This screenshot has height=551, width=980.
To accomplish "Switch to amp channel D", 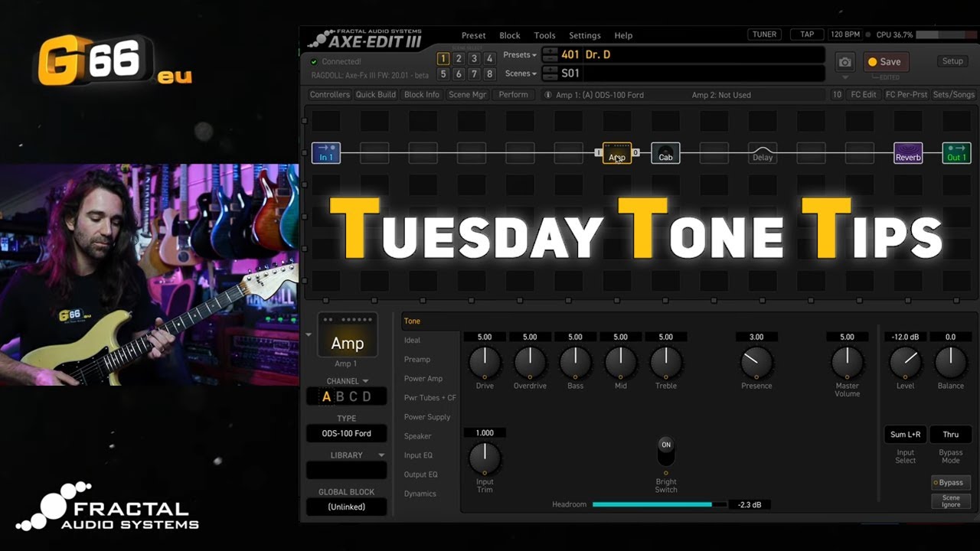I will point(367,396).
